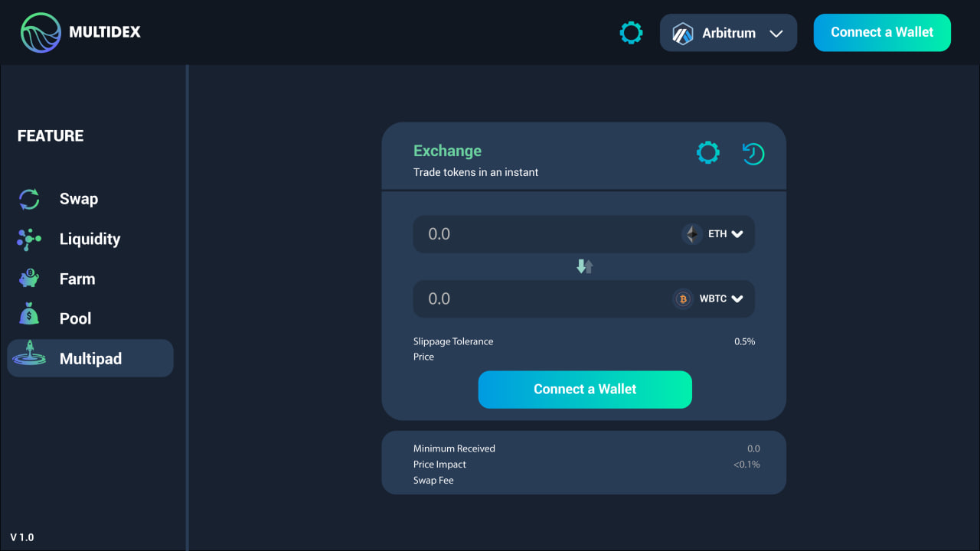Click the WBTC Bitcoin token logo
The image size is (980, 551).
click(x=682, y=298)
